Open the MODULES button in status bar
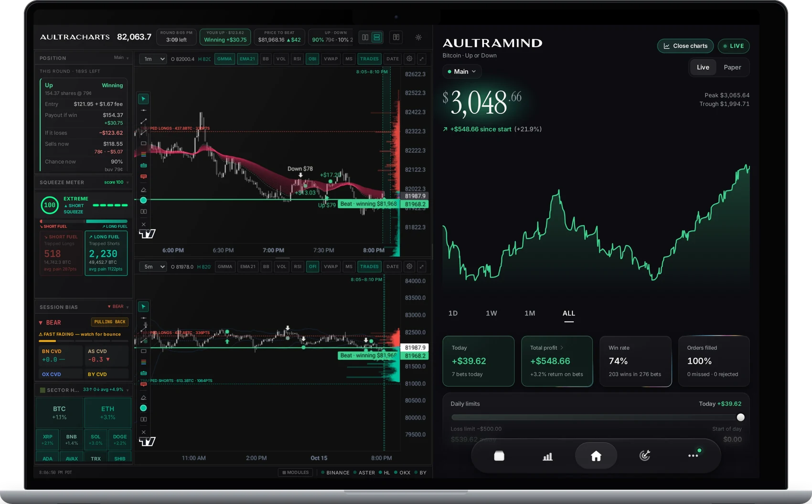812x504 pixels. 296,472
